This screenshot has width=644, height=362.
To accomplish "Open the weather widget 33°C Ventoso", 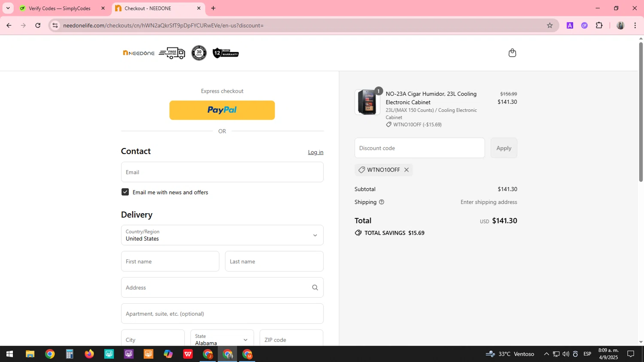I will click(510, 354).
